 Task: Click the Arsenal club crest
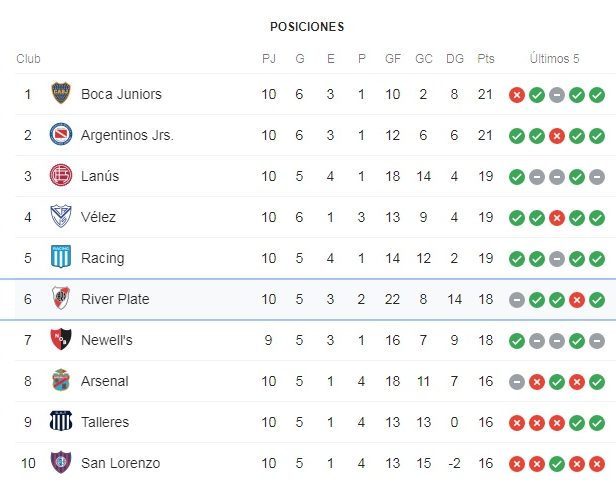pyautogui.click(x=61, y=380)
